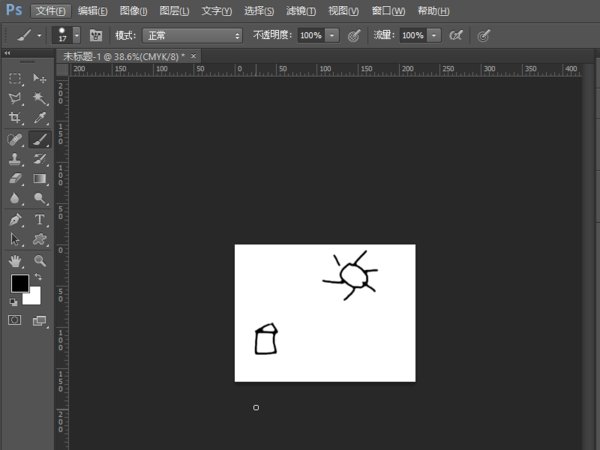The image size is (600, 450).
Task: Activate the Eraser tool
Action: [16, 178]
